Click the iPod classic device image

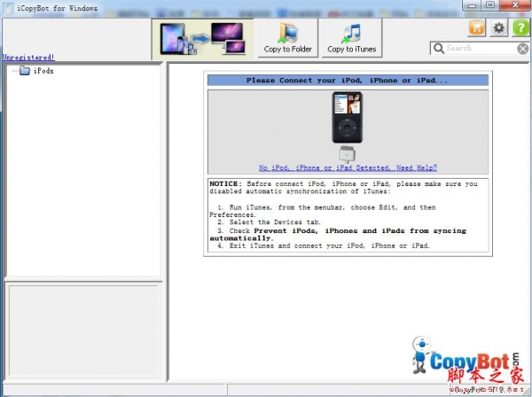click(x=347, y=117)
